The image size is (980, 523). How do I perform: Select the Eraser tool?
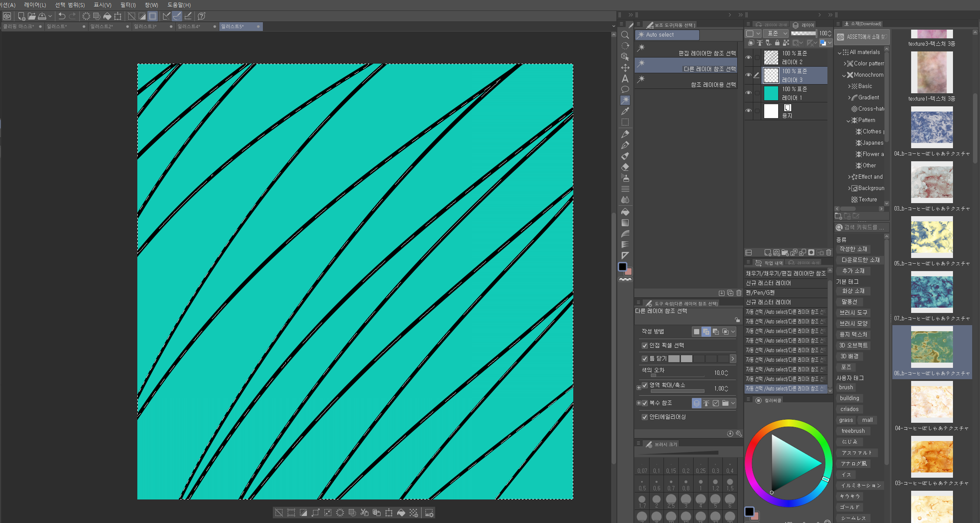pos(625,167)
